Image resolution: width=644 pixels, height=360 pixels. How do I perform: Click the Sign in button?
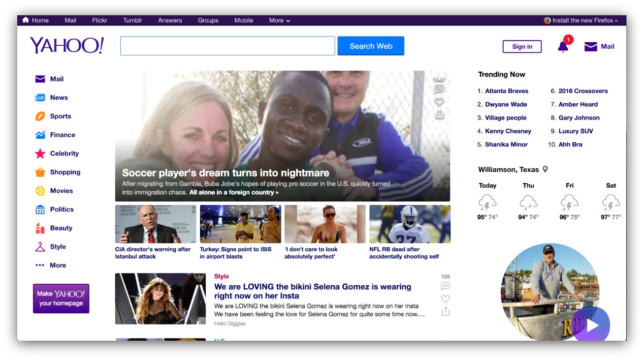click(522, 47)
